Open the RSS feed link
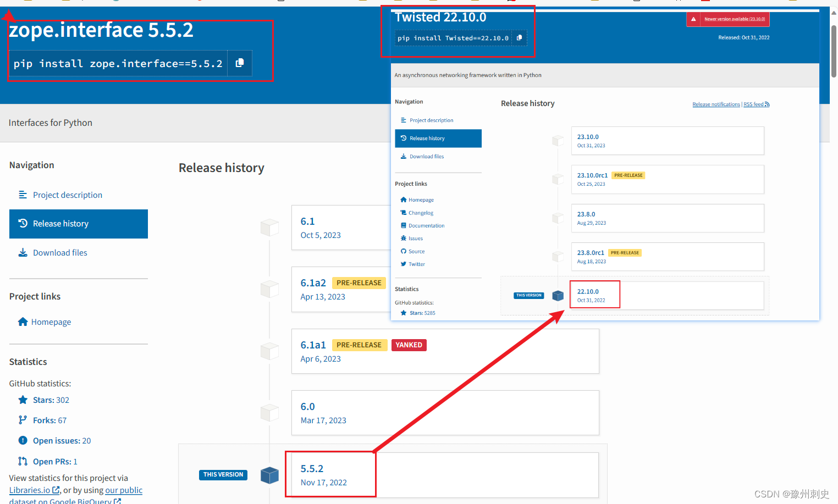This screenshot has width=838, height=504. pos(756,104)
